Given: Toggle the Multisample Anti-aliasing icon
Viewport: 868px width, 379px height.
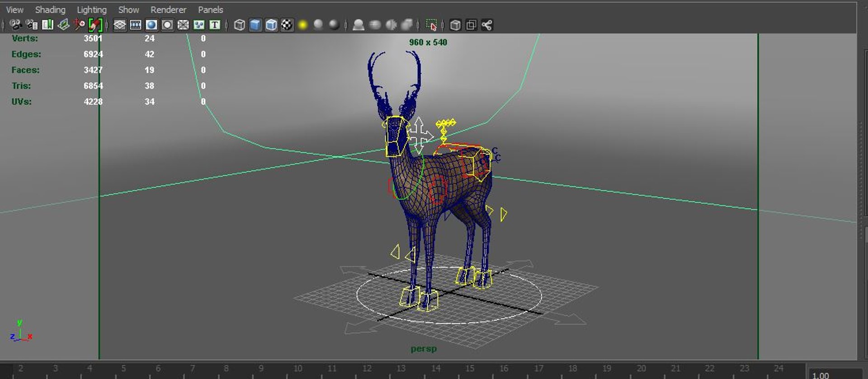Looking at the screenshot, I should pos(391,25).
